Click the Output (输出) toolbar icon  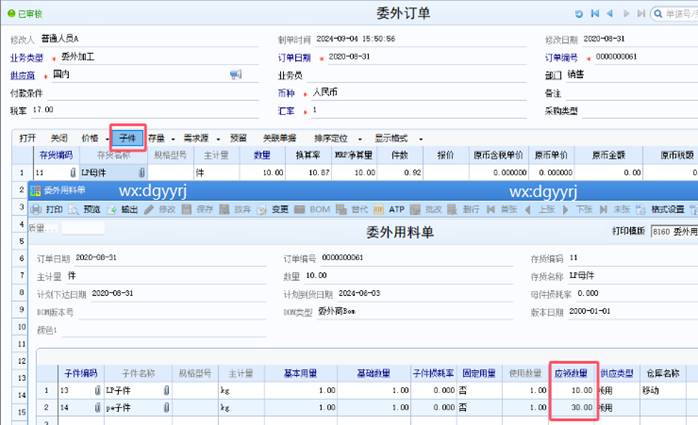click(x=123, y=210)
